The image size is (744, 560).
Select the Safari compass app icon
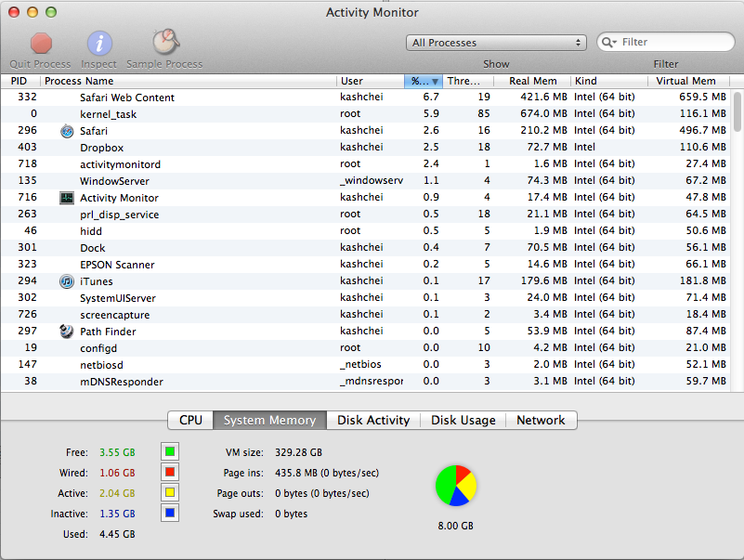tap(67, 131)
